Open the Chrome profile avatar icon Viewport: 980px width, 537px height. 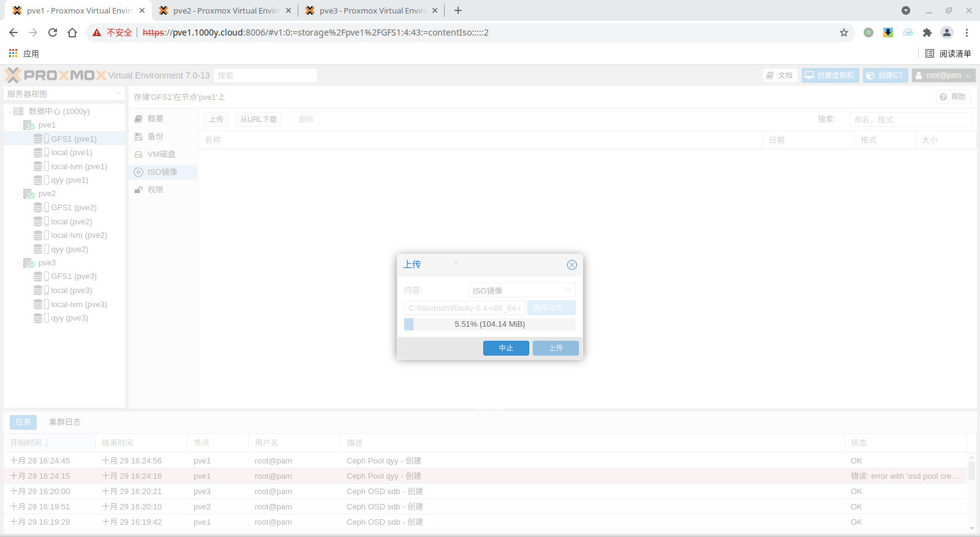point(947,32)
